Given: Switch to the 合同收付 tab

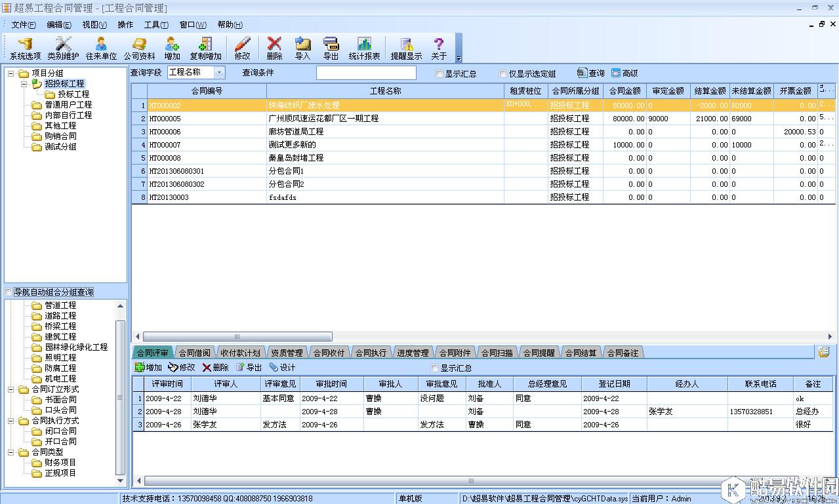Looking at the screenshot, I should pyautogui.click(x=331, y=352).
